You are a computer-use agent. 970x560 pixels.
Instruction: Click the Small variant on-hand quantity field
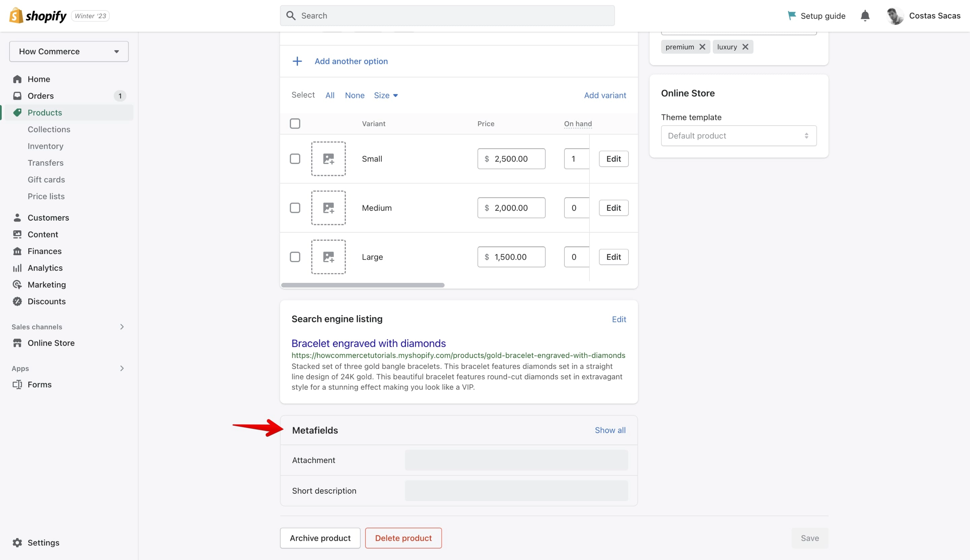pyautogui.click(x=577, y=159)
